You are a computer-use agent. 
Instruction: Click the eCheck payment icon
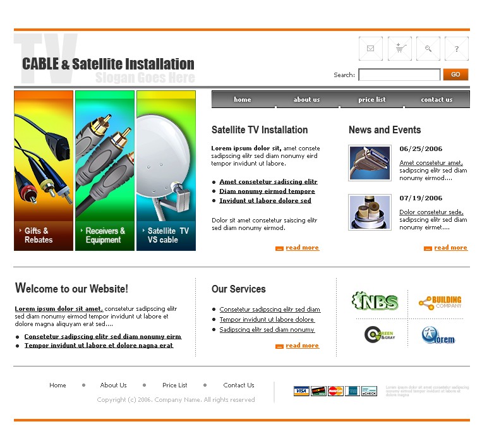coord(369,391)
